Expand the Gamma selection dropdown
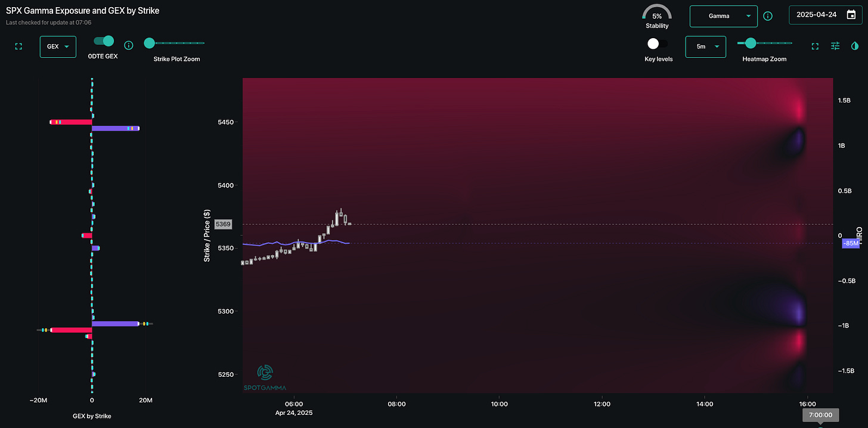This screenshot has width=868, height=428. point(723,16)
